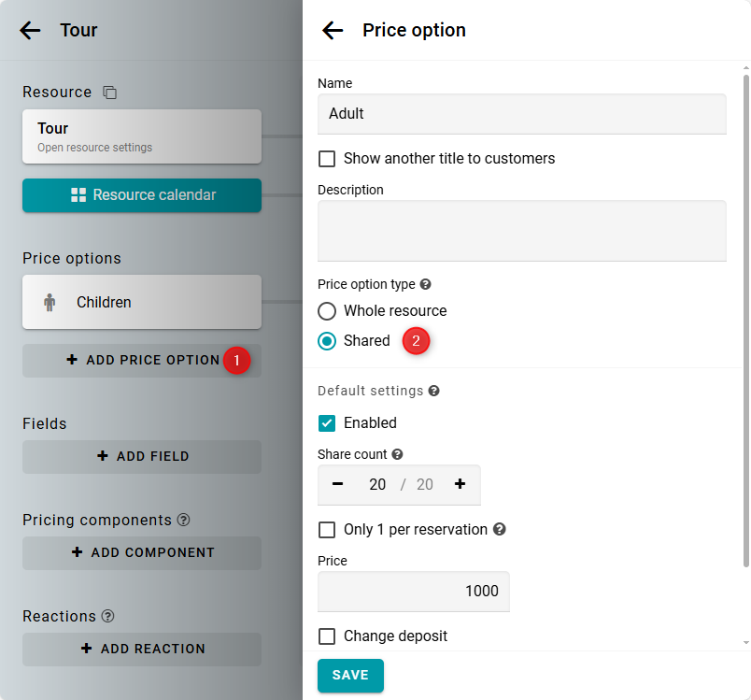Select the Whole resource radio option
751x700 pixels.
click(x=327, y=311)
